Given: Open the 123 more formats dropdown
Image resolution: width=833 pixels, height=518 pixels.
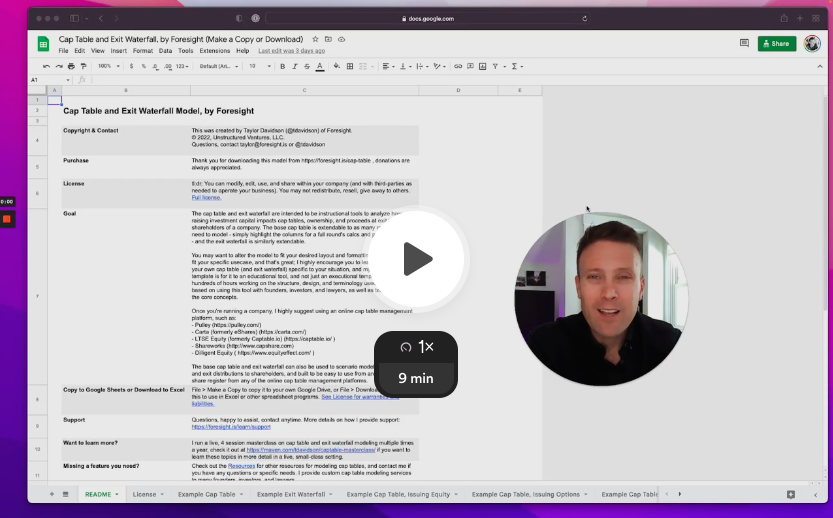Looking at the screenshot, I should 182,66.
